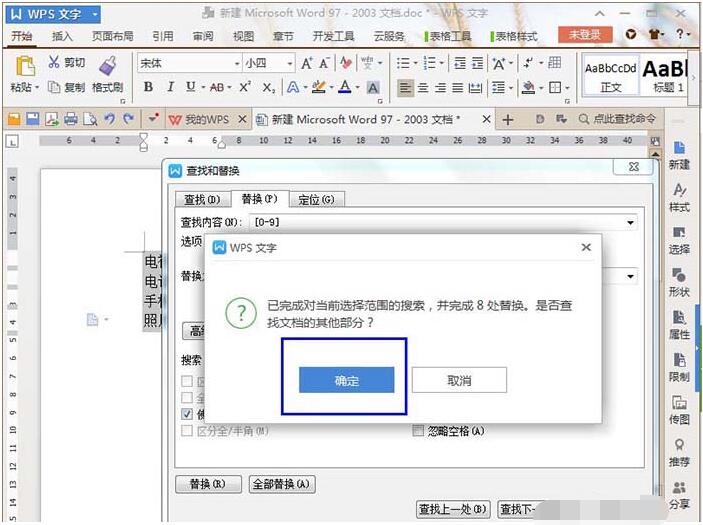Select the Format Painter (格式刷) brush
Screen dimensions: 703x525
coord(108,65)
